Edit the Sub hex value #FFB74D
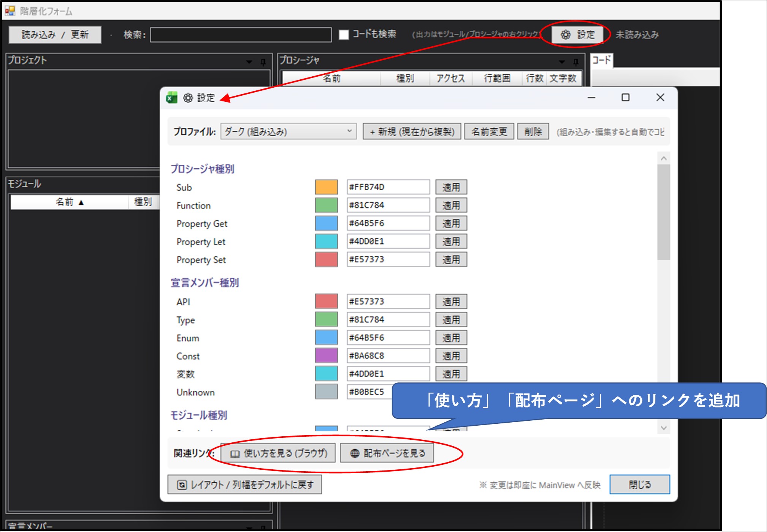Screen dimensions: 767x532 [x=388, y=187]
